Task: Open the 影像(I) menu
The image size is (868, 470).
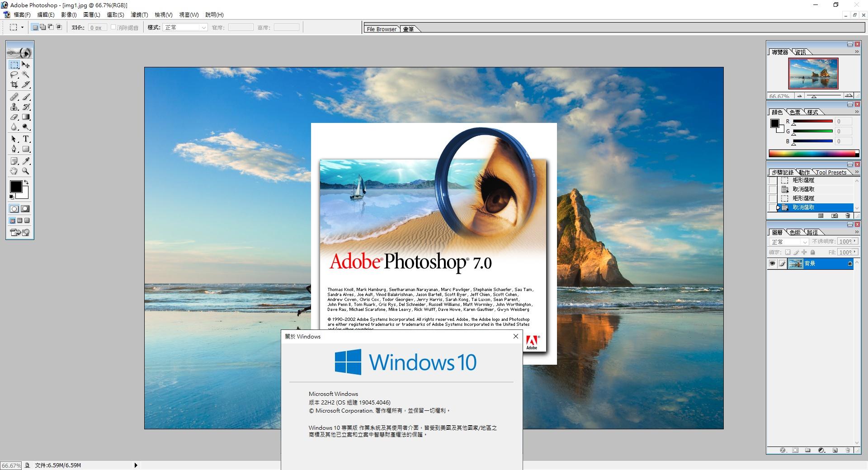Action: coord(69,15)
